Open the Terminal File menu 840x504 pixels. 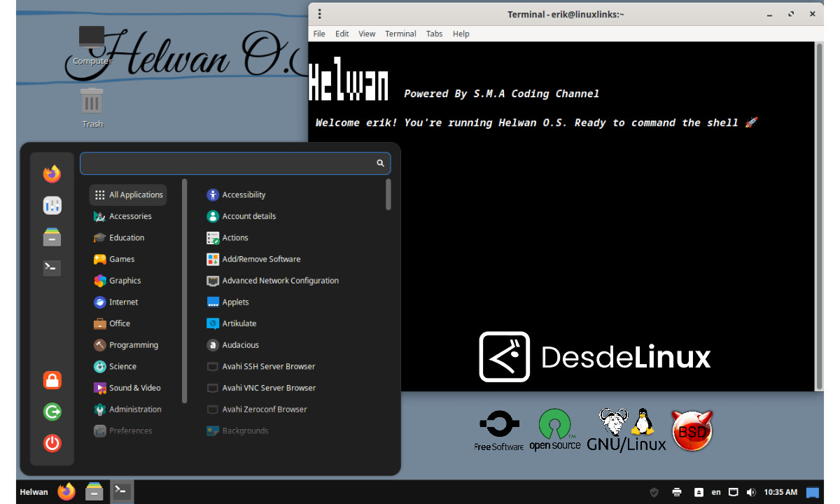click(x=319, y=34)
